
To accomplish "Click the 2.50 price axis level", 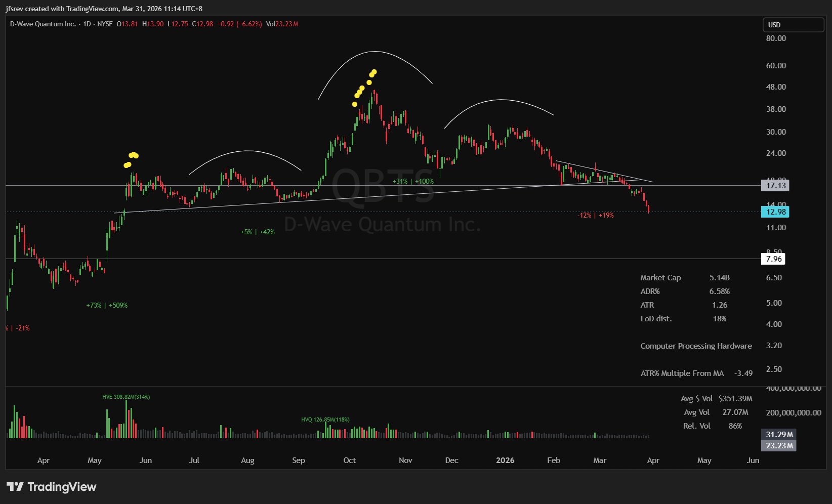I will pyautogui.click(x=774, y=369).
